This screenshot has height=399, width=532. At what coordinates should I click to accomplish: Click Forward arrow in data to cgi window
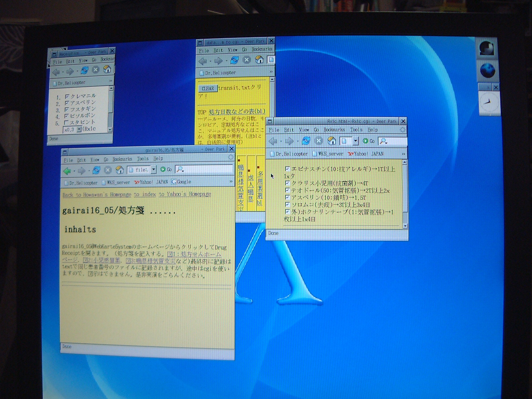pos(218,61)
